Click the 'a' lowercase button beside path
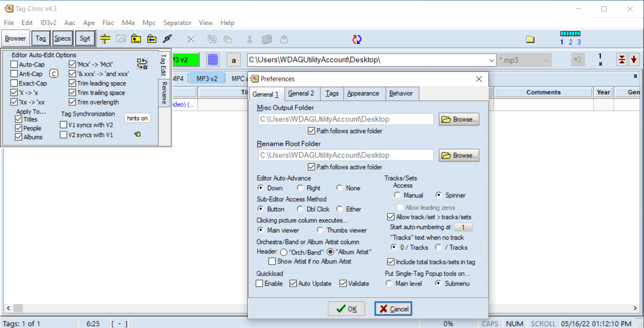The height and width of the screenshot is (328, 644). coord(234,59)
